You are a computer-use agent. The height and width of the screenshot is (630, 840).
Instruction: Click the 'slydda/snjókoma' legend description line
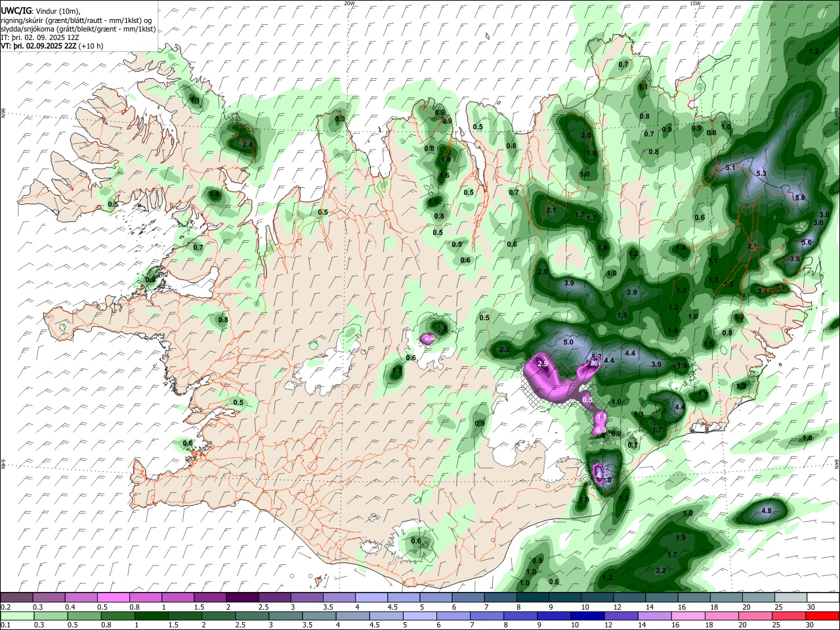(78, 29)
